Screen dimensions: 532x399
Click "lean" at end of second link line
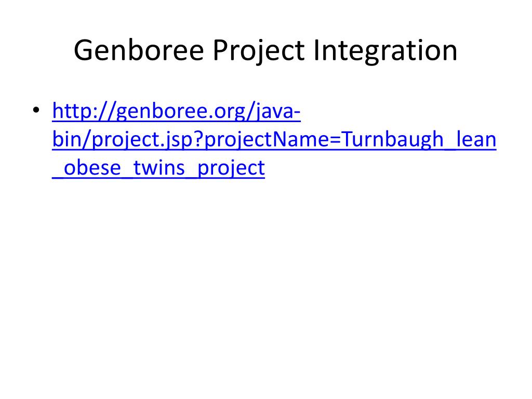click(476, 139)
